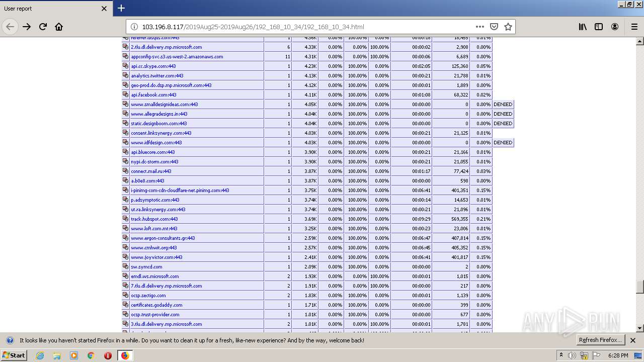
Task: Open www.idfdesign.com:443 link
Action: [156, 143]
